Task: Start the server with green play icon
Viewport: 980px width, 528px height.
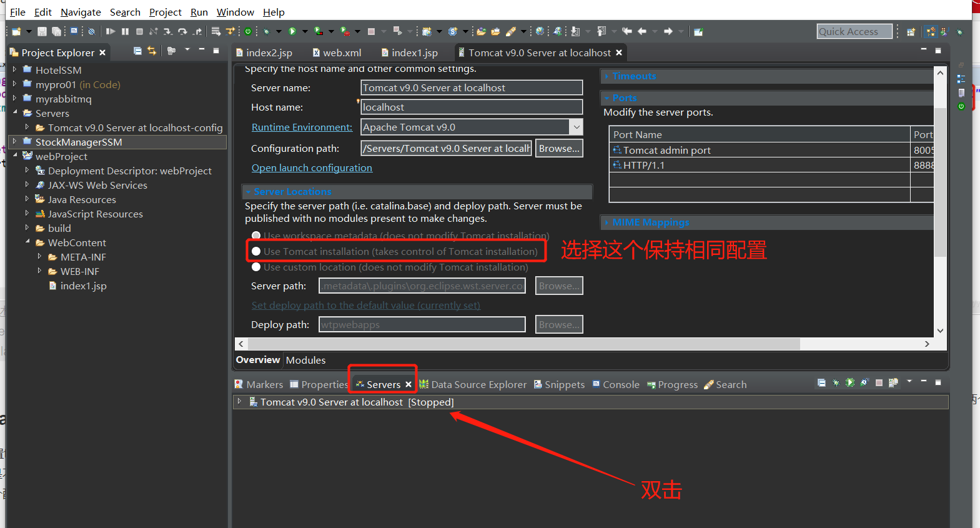Action: coord(850,382)
